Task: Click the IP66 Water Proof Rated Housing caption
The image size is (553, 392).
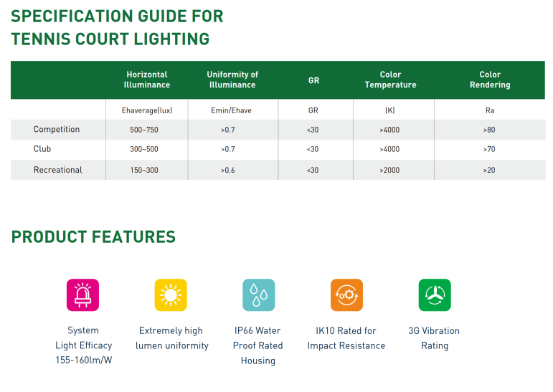Action: coord(258,345)
